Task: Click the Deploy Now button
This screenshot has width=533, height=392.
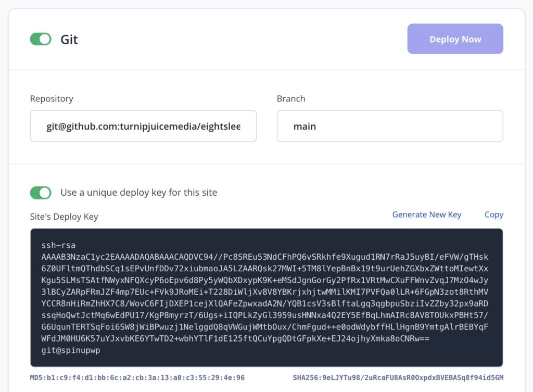Action: point(454,39)
